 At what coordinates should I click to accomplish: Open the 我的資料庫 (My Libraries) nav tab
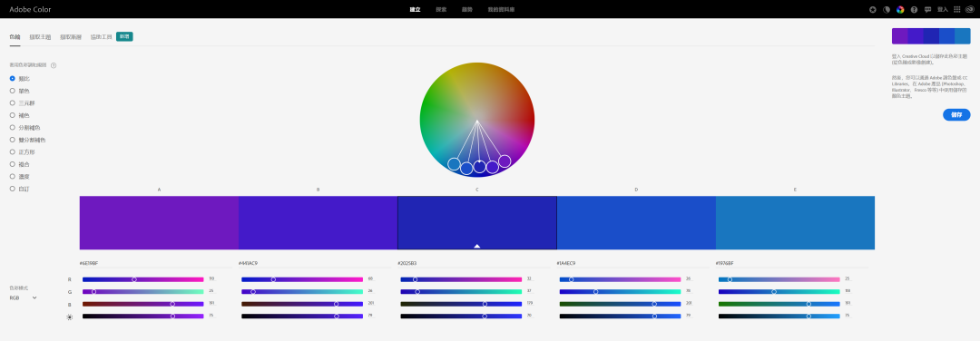pos(501,9)
